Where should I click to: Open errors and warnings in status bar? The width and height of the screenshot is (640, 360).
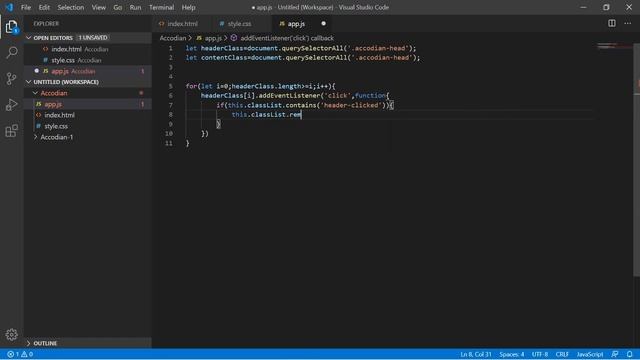(x=20, y=354)
